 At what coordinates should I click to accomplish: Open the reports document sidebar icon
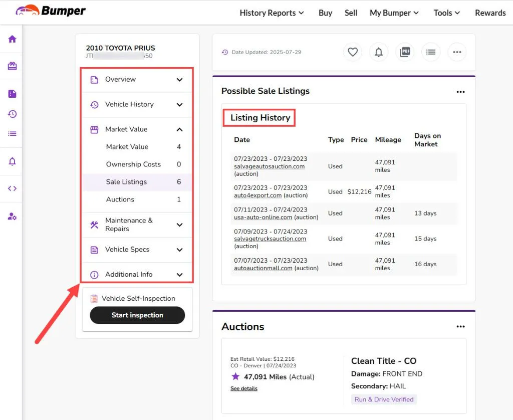coord(12,94)
